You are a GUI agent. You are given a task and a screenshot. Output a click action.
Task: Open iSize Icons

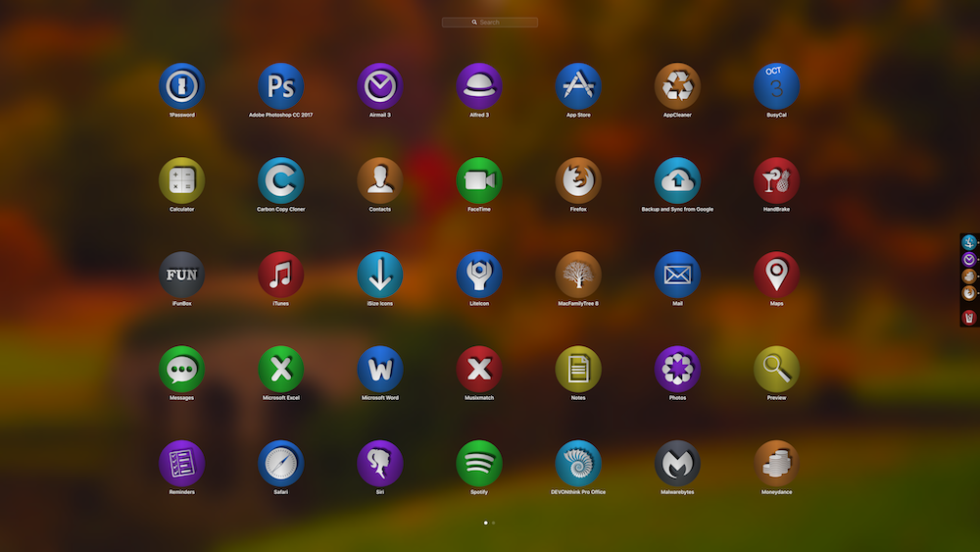tap(380, 276)
